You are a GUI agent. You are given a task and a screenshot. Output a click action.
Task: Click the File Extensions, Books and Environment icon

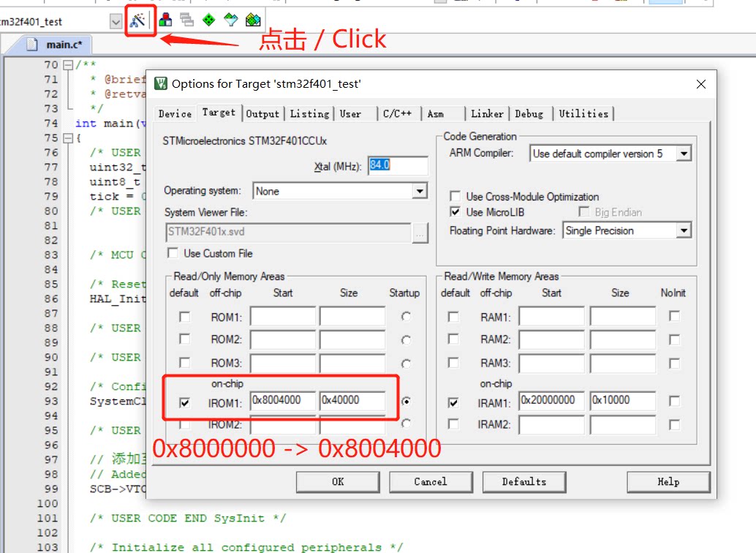pos(165,20)
